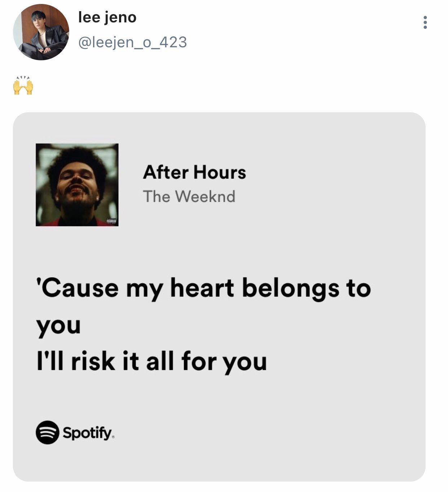Click lee jeno's profile avatar
The height and width of the screenshot is (492, 448).
[x=41, y=32]
